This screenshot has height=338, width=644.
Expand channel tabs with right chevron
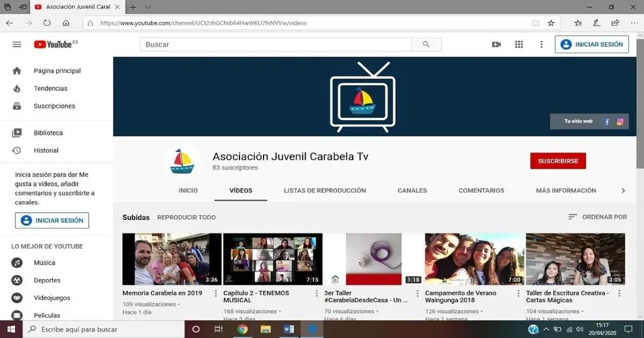point(623,191)
